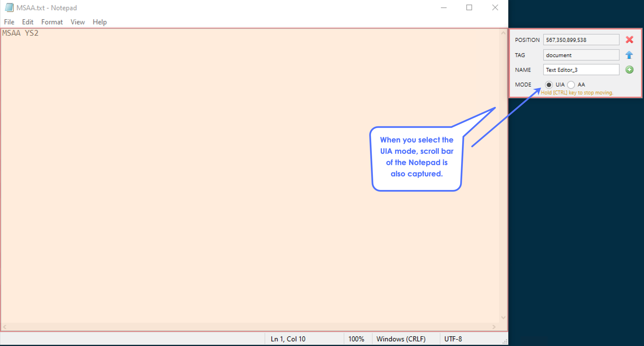Click Ln 1, Col 10 status entry
644x346 pixels.
288,339
